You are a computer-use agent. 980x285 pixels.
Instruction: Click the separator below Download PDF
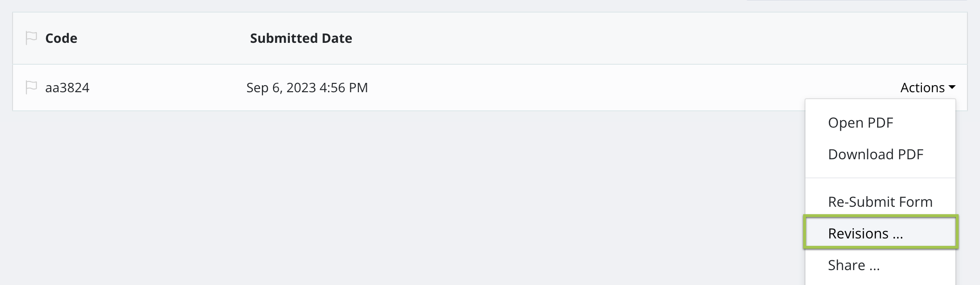(880, 177)
